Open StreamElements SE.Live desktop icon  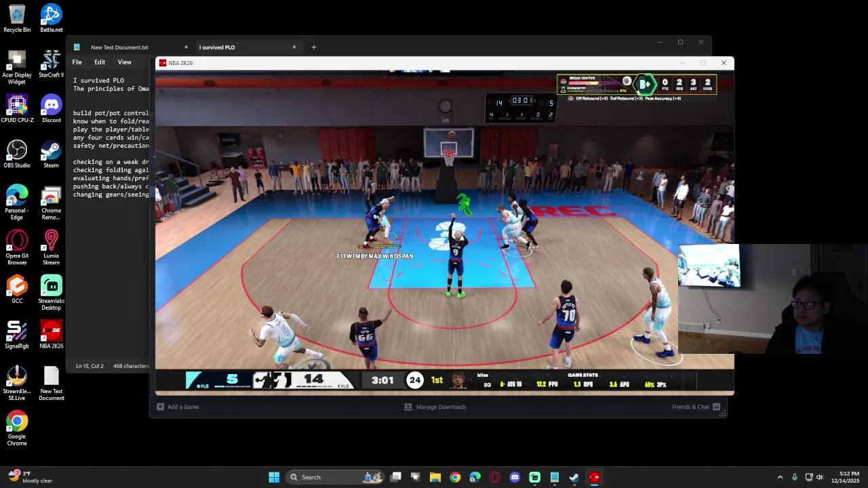(17, 384)
